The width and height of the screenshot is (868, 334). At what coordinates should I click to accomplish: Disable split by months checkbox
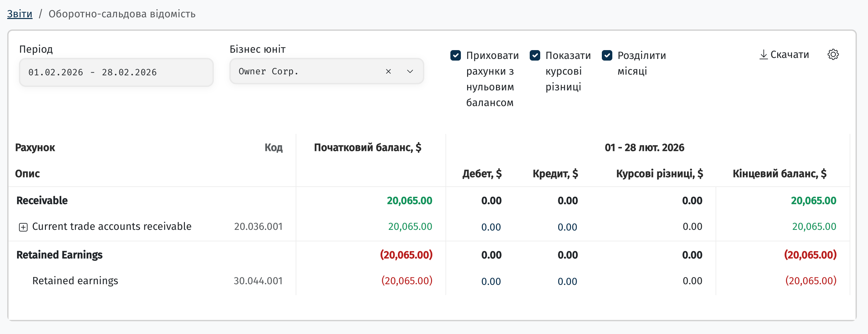pyautogui.click(x=607, y=55)
